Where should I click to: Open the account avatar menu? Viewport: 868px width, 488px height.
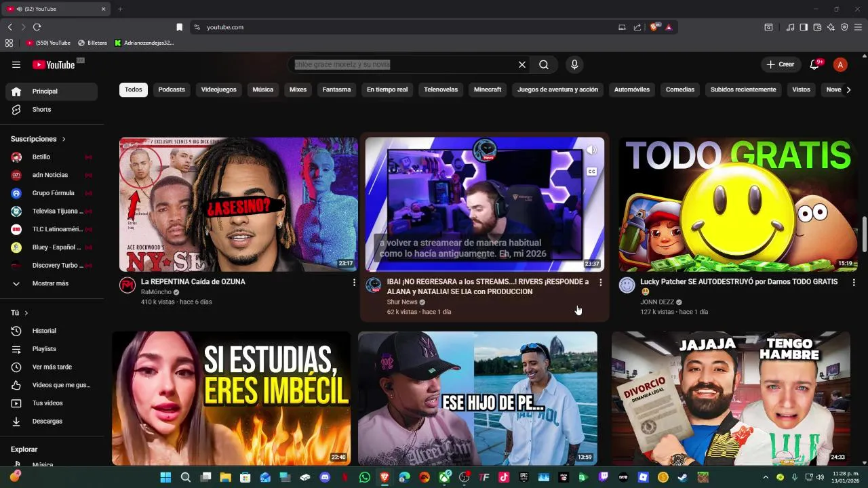[x=840, y=64]
